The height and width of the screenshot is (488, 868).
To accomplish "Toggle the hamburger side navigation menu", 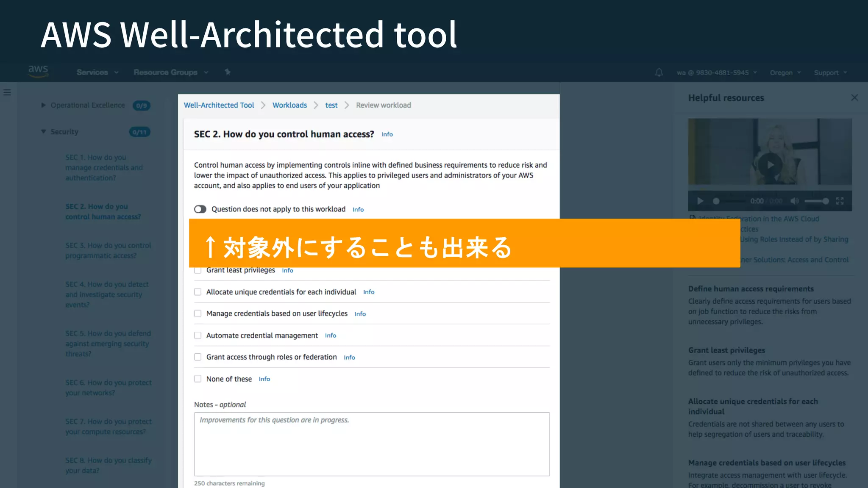I will [7, 92].
